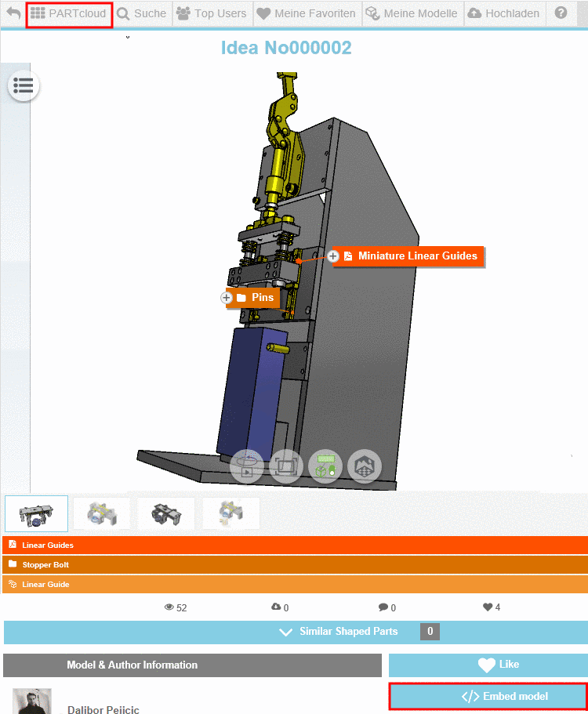The image size is (588, 714).
Task: Open the Suche search tab
Action: (x=142, y=13)
